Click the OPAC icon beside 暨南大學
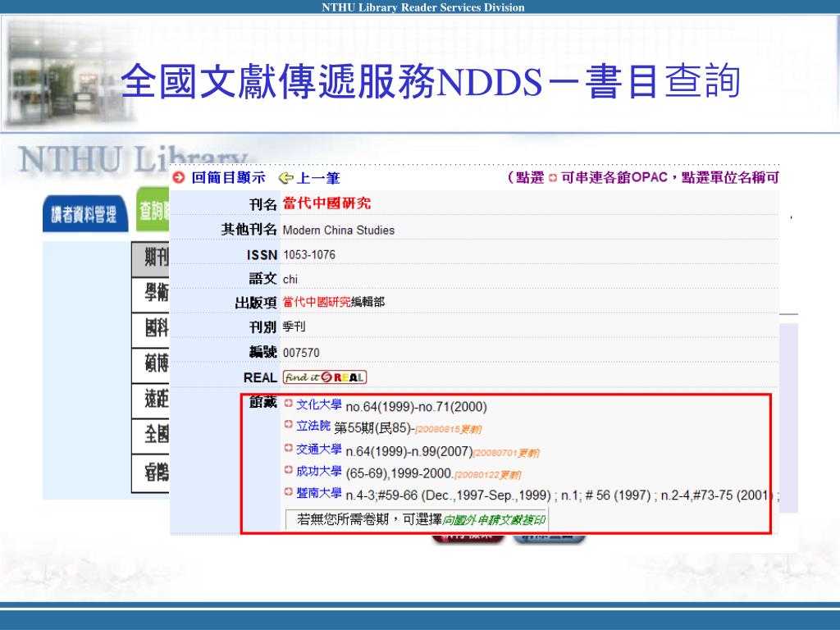840x630 pixels. (x=288, y=492)
